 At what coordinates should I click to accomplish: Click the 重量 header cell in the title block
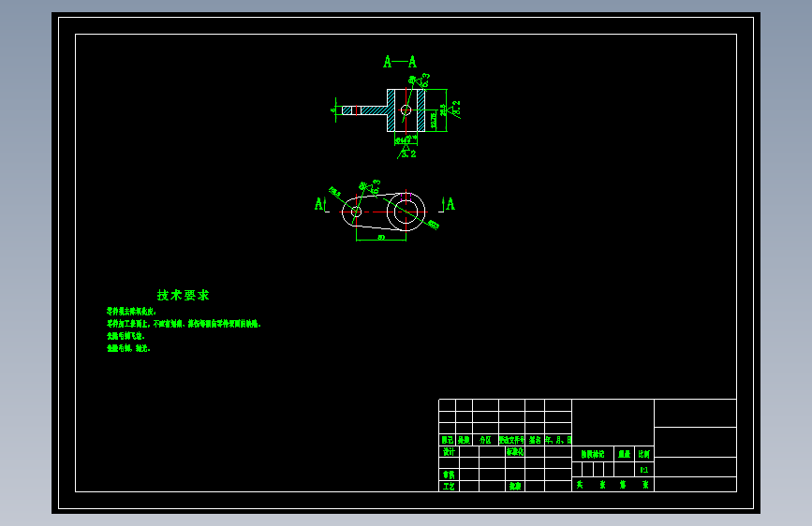pos(624,454)
